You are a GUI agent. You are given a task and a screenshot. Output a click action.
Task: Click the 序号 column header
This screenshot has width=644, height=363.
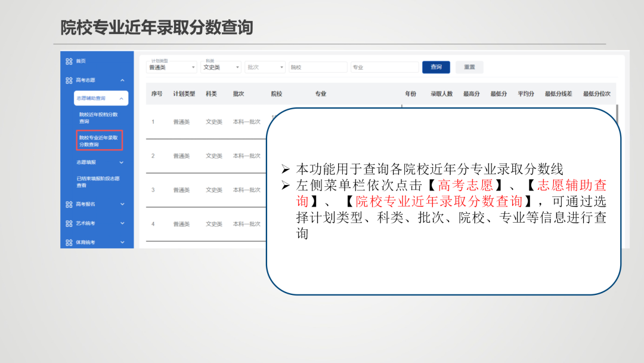[x=157, y=94]
